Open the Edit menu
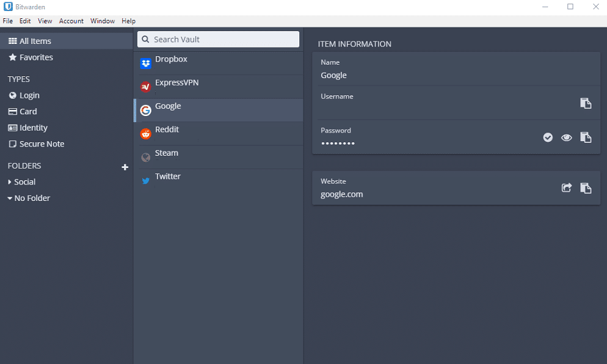This screenshot has width=607, height=364. [25, 21]
